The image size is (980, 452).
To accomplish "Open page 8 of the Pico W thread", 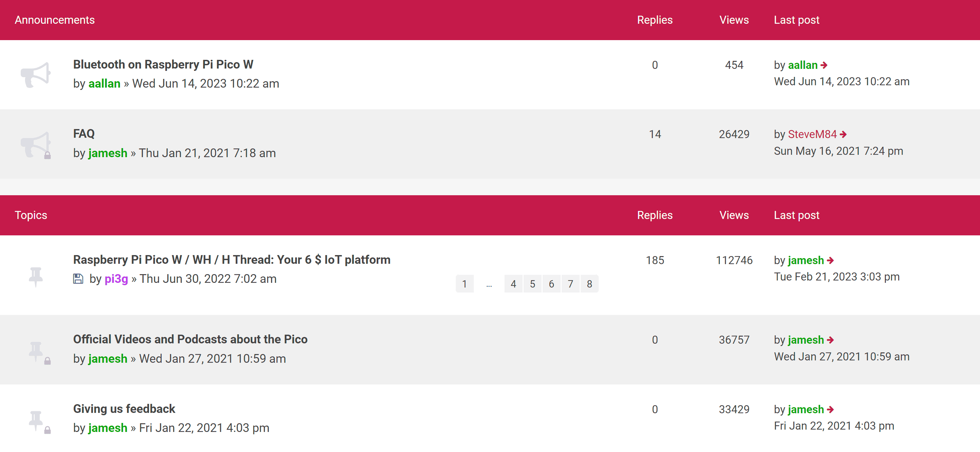I will pyautogui.click(x=589, y=284).
